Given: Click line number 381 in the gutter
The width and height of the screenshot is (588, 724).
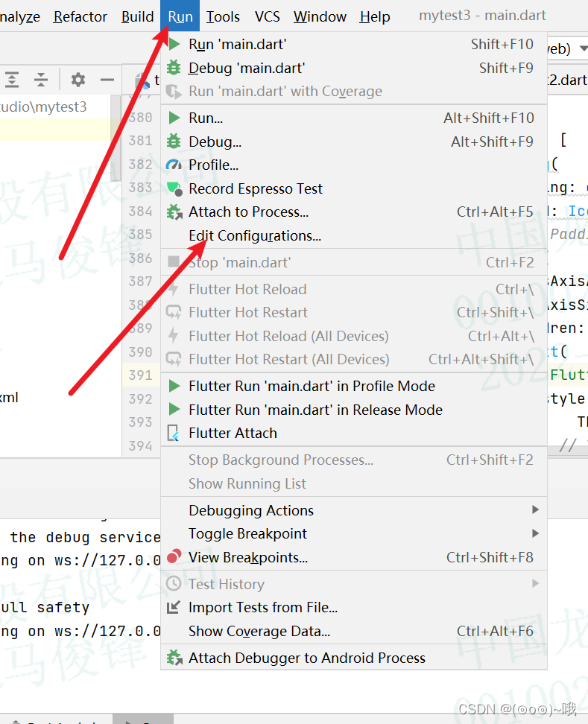Looking at the screenshot, I should coord(140,140).
